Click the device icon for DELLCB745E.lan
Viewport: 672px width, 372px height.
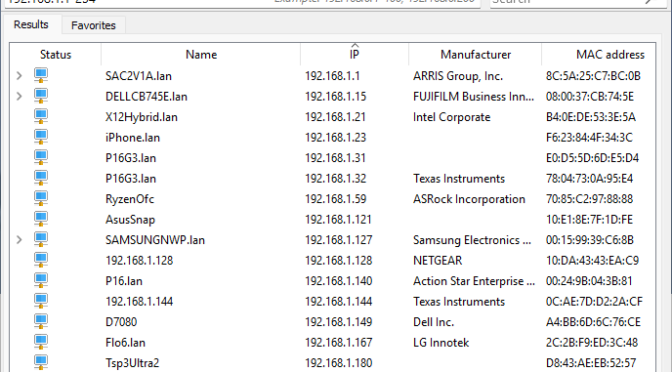[41, 96]
